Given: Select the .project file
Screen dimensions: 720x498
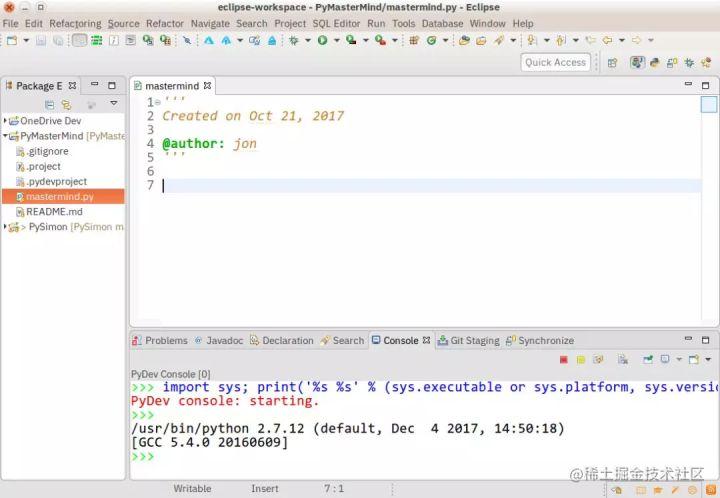Looking at the screenshot, I should point(39,166).
